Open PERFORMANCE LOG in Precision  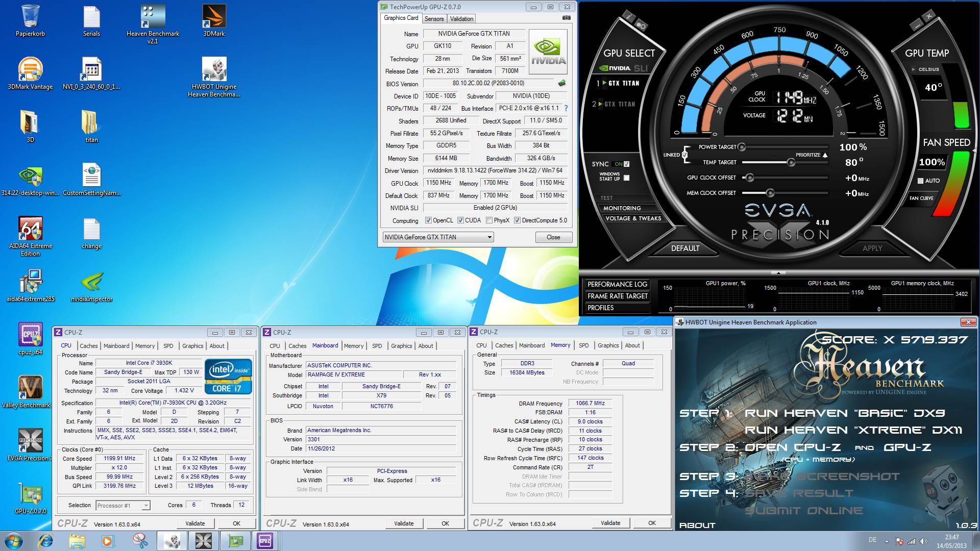[617, 285]
